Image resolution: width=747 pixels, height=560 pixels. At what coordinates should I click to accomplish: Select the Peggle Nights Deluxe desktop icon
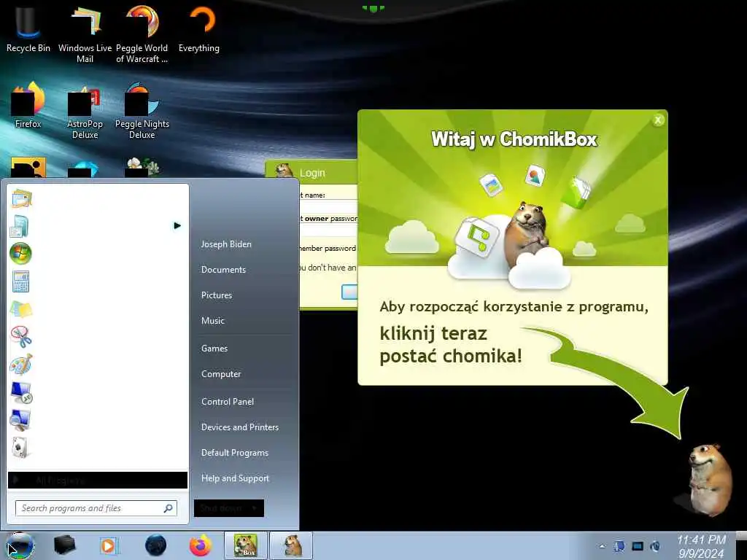pyautogui.click(x=142, y=111)
